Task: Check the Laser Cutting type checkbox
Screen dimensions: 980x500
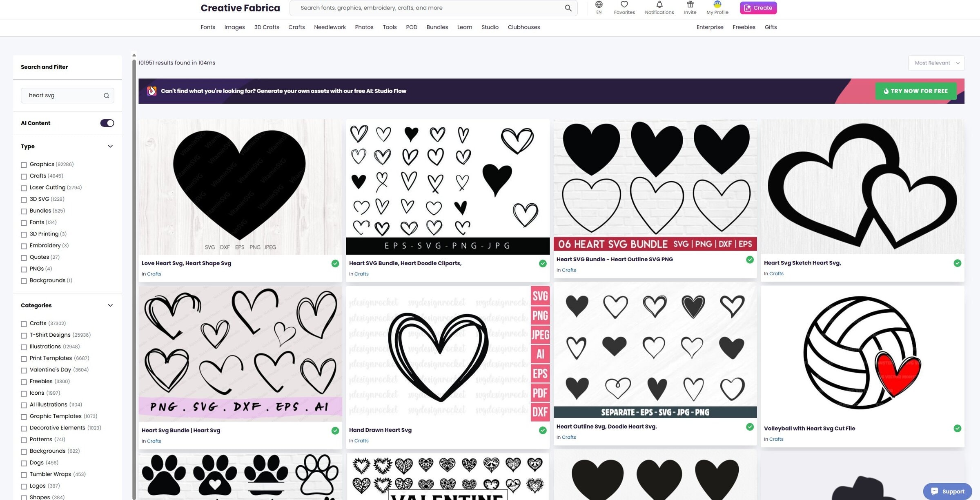Action: pos(24,188)
